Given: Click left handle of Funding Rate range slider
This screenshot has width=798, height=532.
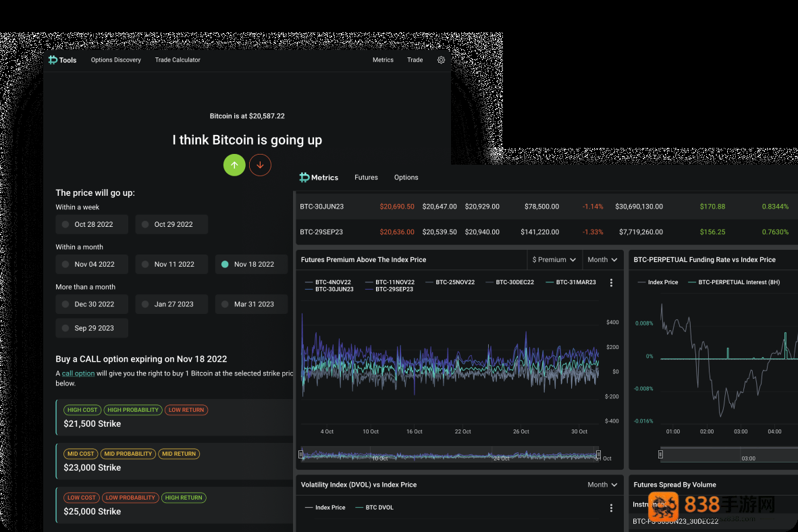Looking at the screenshot, I should tap(660, 454).
